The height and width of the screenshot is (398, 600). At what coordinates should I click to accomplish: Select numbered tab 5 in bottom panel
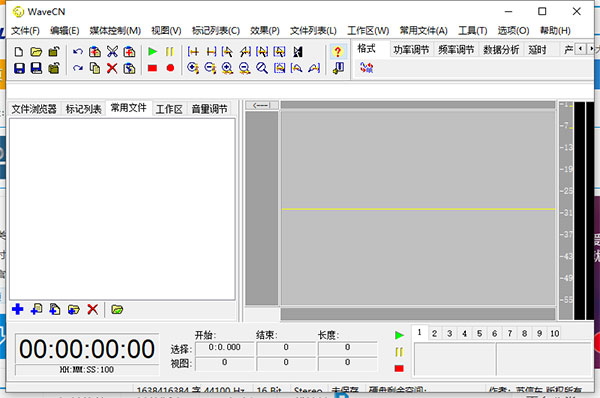(x=479, y=334)
